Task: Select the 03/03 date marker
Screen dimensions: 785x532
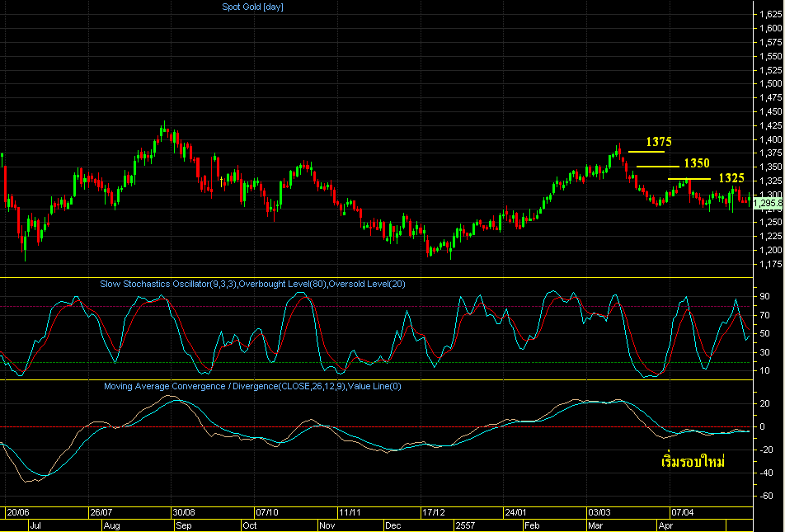Action: point(599,512)
